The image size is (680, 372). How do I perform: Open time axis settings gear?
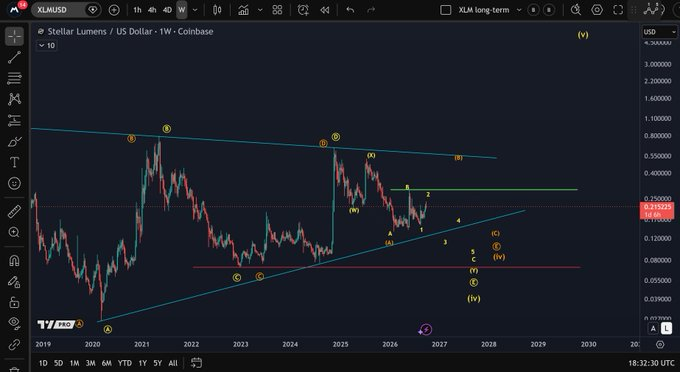click(660, 344)
